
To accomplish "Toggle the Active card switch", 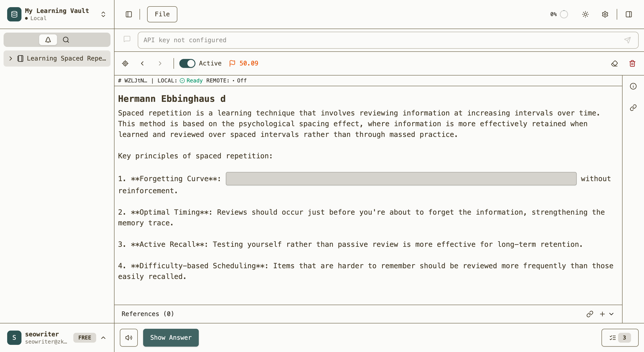I will coord(187,63).
